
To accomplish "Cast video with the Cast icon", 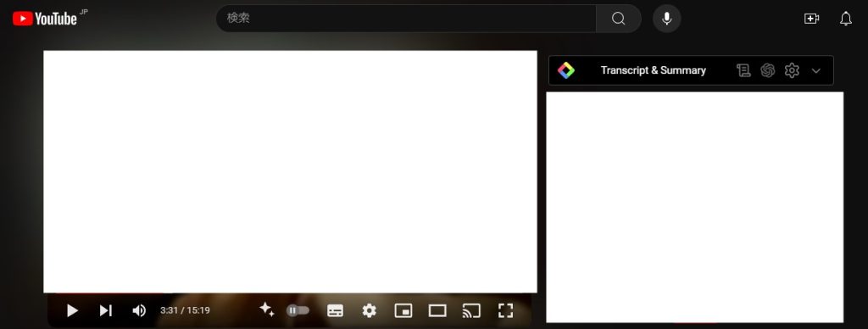I will [x=471, y=310].
